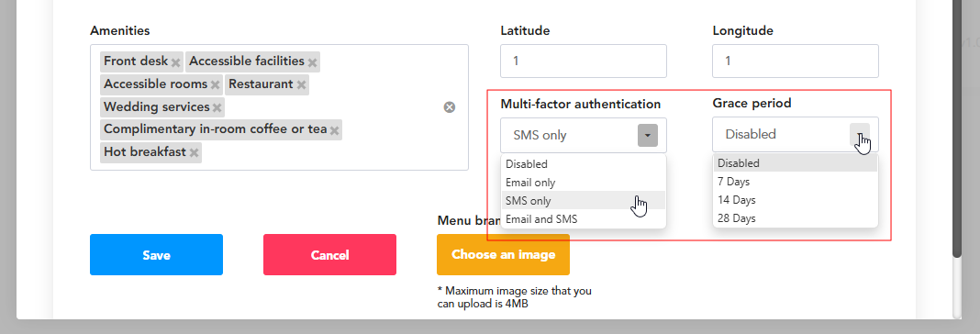Remove the Accessible rooms amenity tag
Image resolution: width=980 pixels, height=334 pixels.
(x=215, y=84)
